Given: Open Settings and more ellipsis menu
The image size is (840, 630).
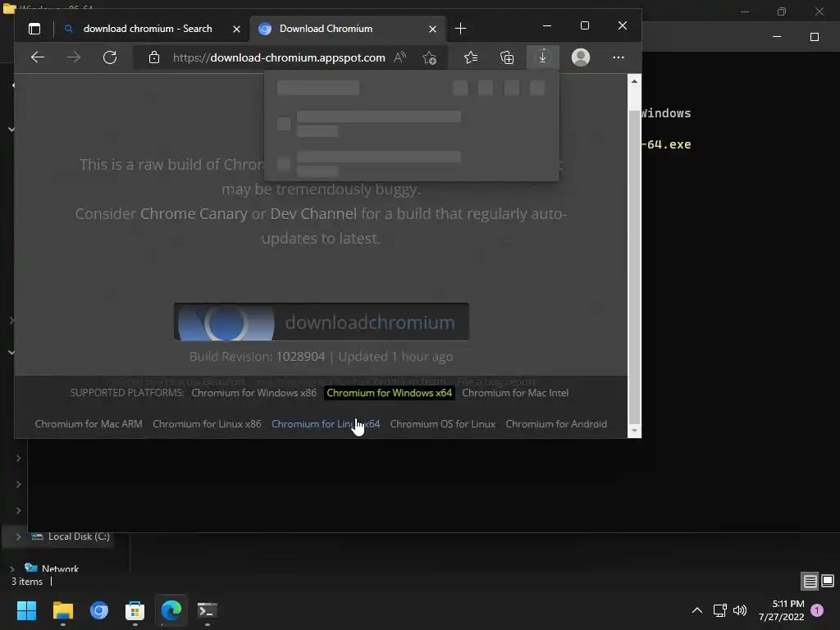Looking at the screenshot, I should coord(619,57).
